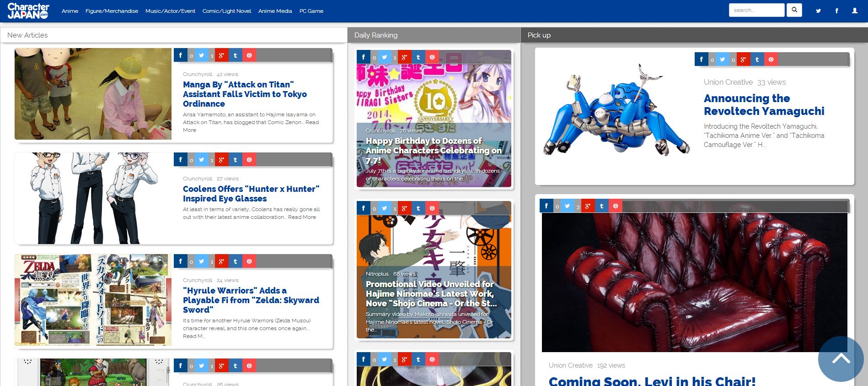Open the PC Game menu
Viewport: 868px width, 386px height.
pyautogui.click(x=311, y=11)
